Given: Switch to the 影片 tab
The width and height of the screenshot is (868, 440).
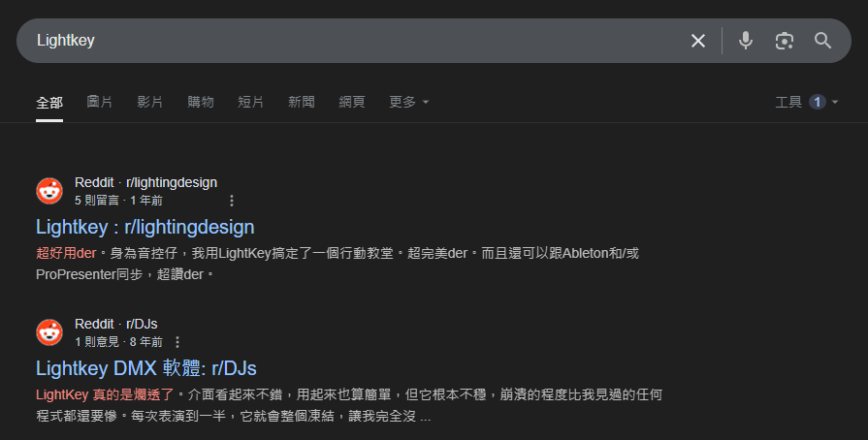Looking at the screenshot, I should pos(150,102).
